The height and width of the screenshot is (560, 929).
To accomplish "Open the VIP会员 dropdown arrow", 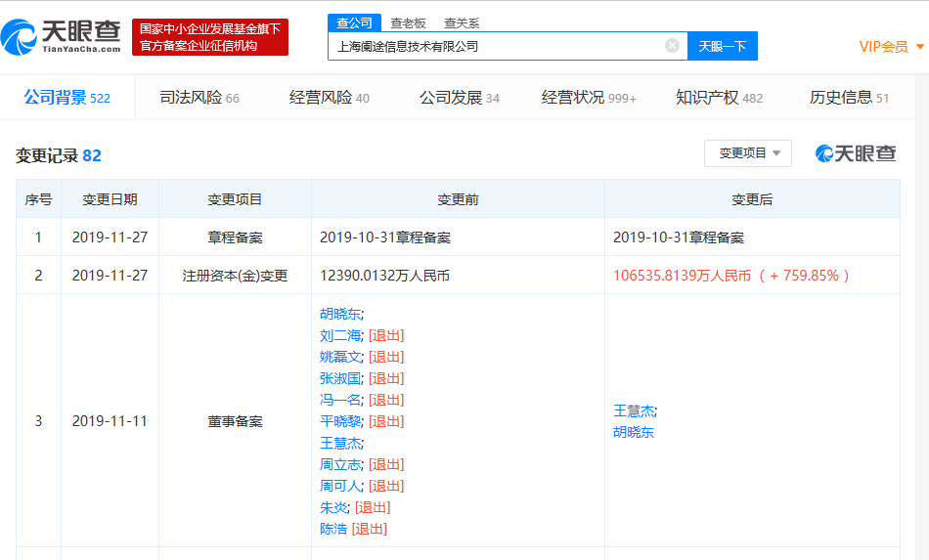I will click(920, 46).
